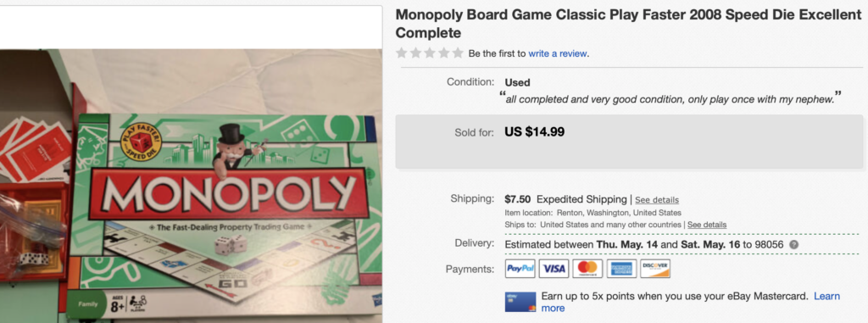Open the 'Learn more' eBay Mastercard link
Screen dimensions: 868x323
tap(690, 302)
